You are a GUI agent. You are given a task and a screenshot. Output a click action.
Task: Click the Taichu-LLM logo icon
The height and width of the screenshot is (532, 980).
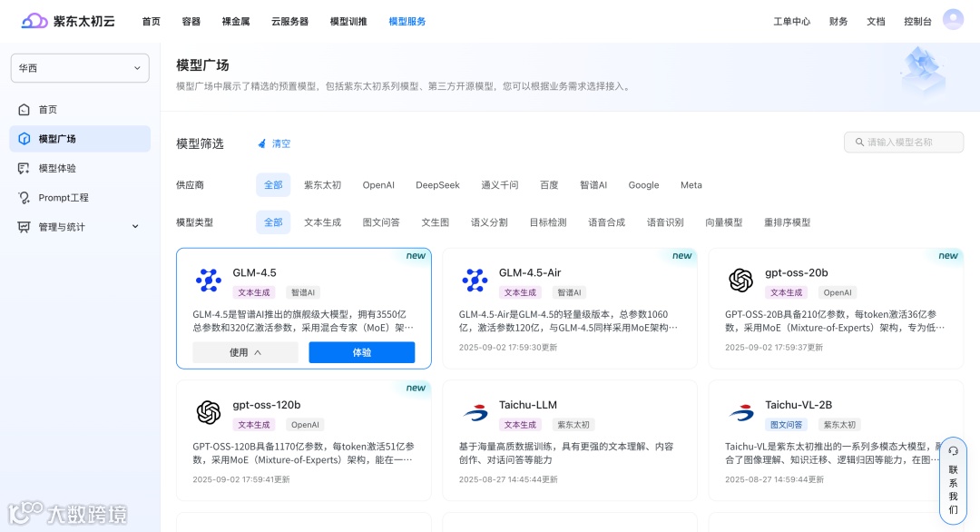pyautogui.click(x=475, y=412)
